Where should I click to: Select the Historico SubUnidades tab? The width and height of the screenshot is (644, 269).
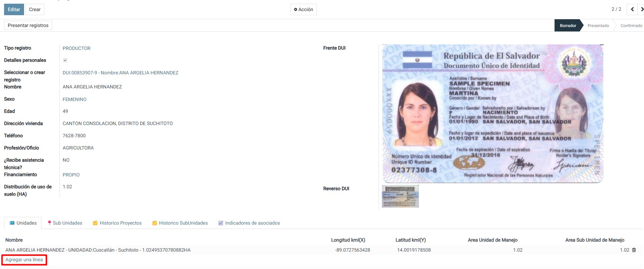180,223
